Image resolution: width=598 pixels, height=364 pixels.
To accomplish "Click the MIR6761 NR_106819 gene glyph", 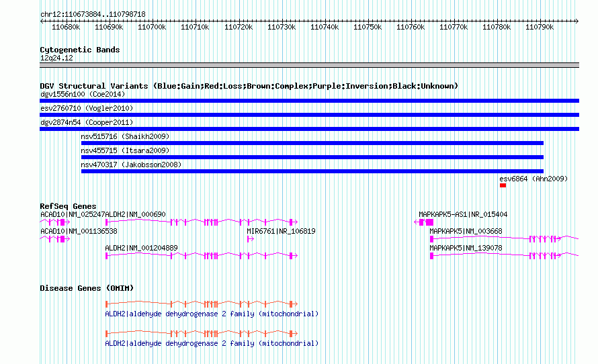I will coord(251,239).
